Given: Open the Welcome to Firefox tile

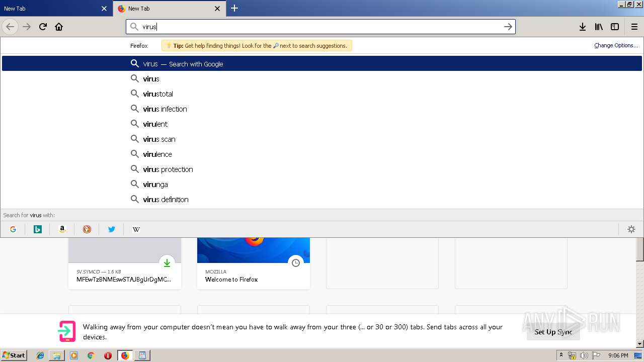Looking at the screenshot, I should click(254, 263).
